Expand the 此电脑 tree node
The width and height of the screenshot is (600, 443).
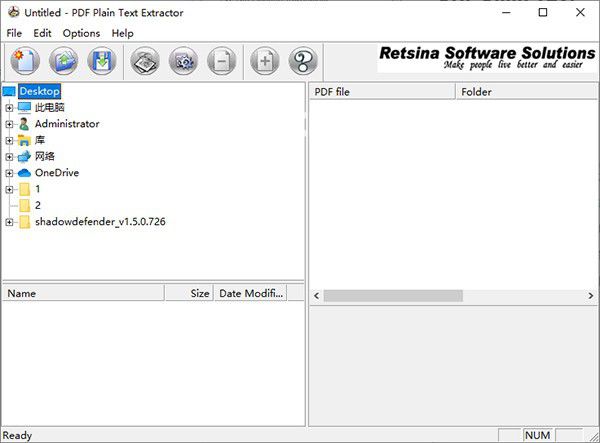tap(9, 108)
